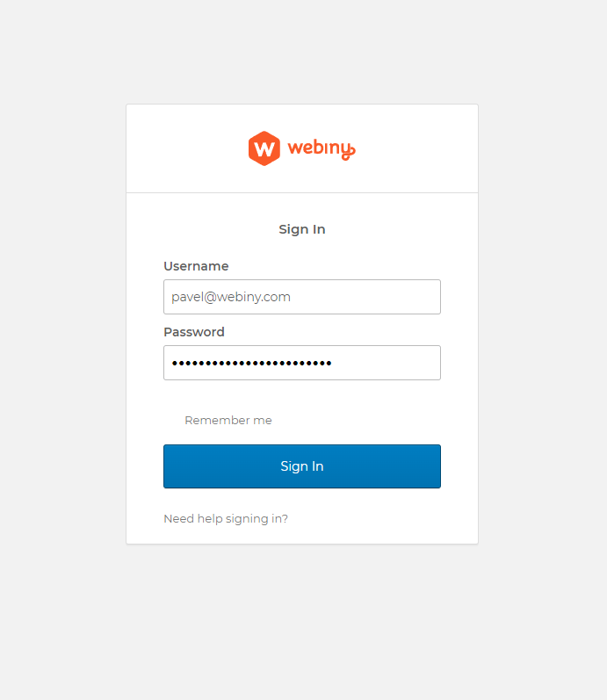Expand the Need help signing in options

(x=226, y=519)
